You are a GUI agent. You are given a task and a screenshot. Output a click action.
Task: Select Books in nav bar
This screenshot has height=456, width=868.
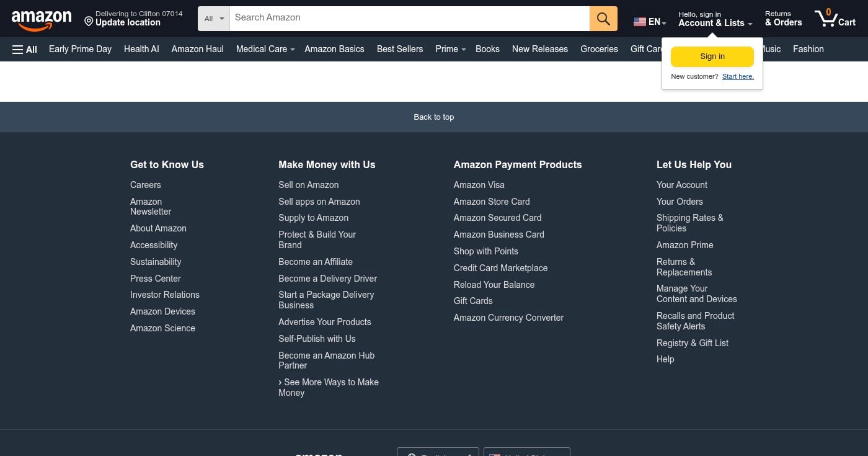pos(487,49)
